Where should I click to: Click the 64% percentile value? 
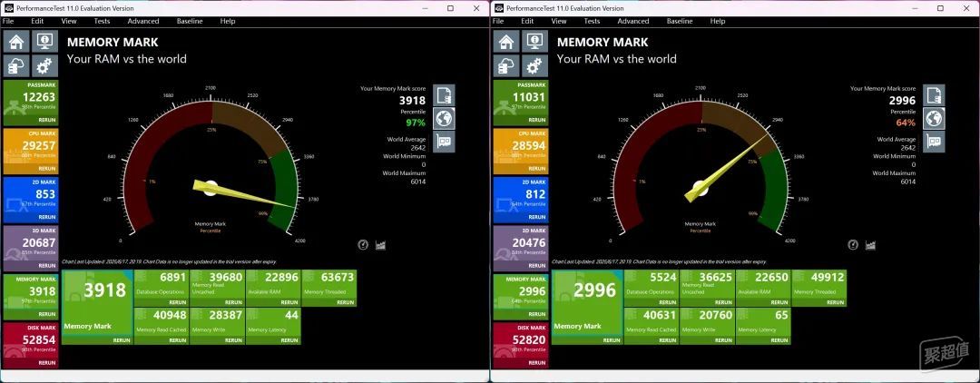[x=906, y=123]
